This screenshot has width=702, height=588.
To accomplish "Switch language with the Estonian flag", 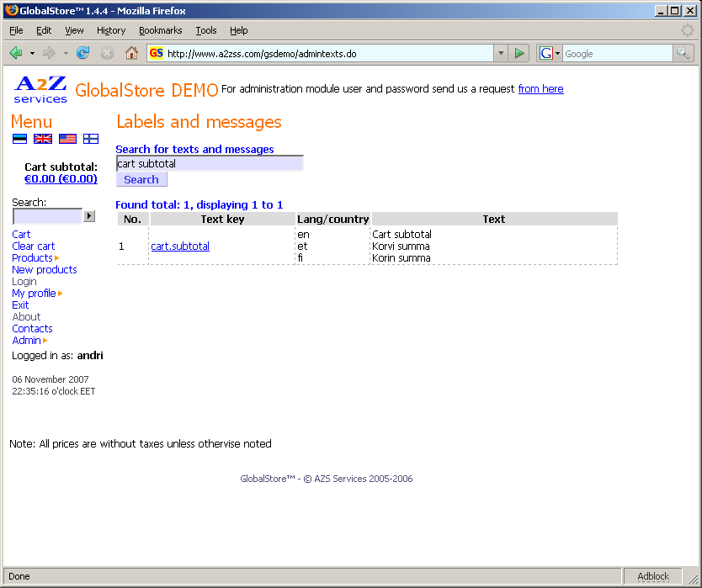I will coord(19,139).
